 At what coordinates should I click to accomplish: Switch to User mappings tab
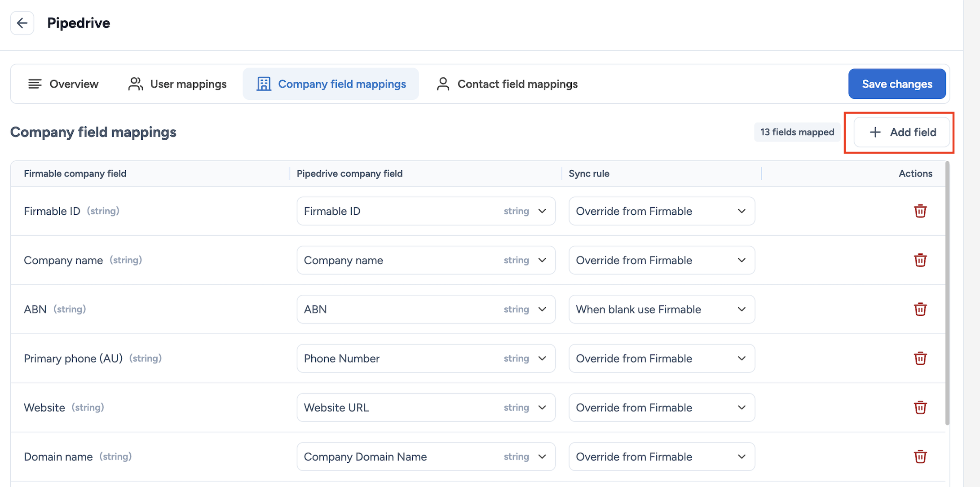177,84
